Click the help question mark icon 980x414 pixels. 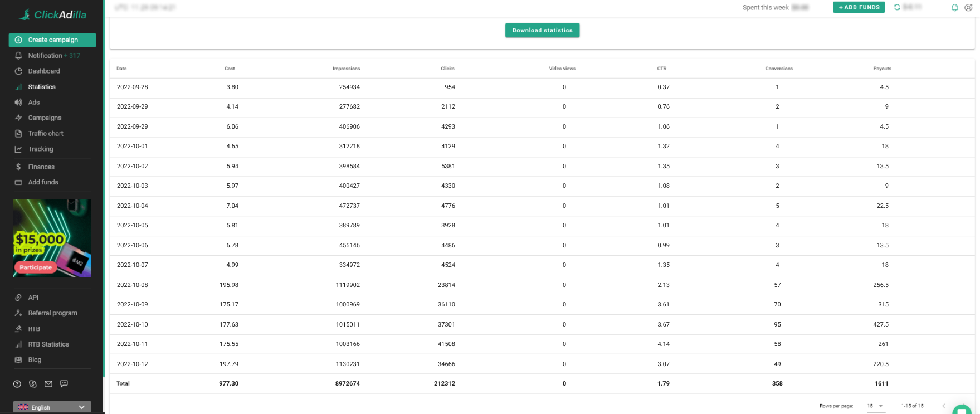point(17,384)
